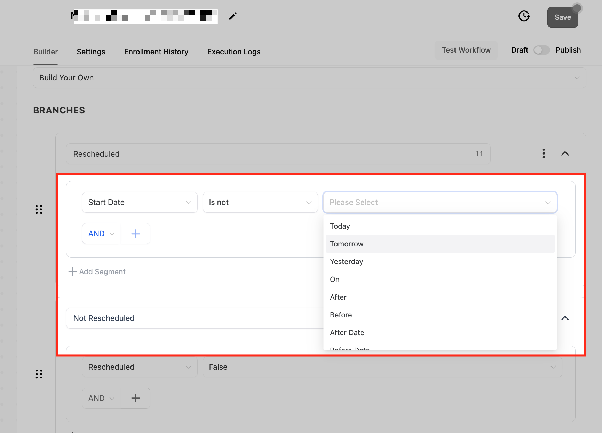
Task: Click the Rescheduled branch name field
Action: click(278, 154)
